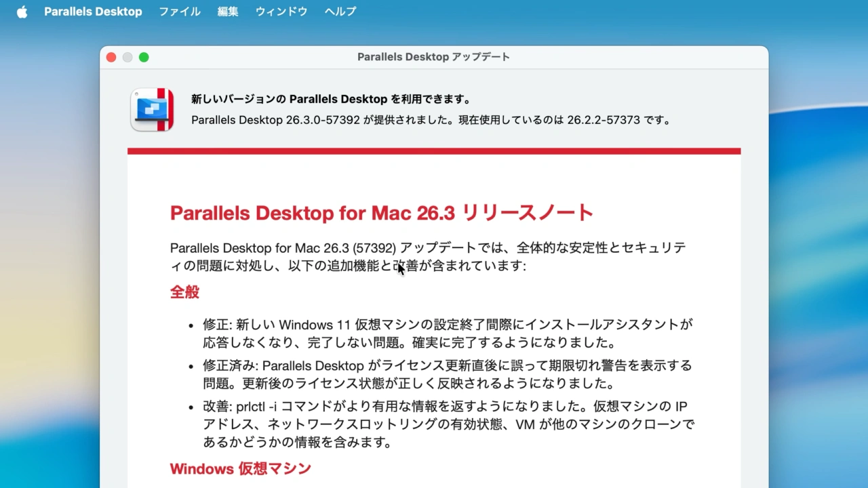Open the ヘルプ menu
The width and height of the screenshot is (868, 488).
pyautogui.click(x=340, y=12)
